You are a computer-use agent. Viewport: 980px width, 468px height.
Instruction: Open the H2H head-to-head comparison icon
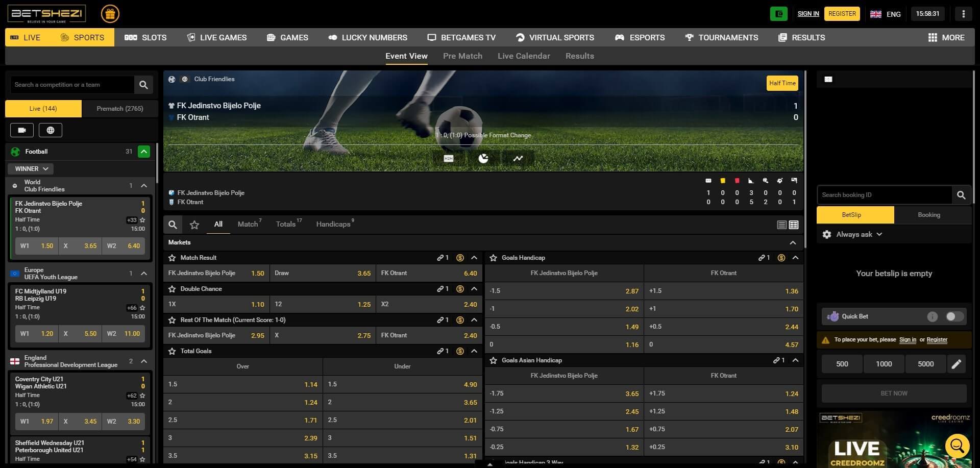(x=448, y=159)
